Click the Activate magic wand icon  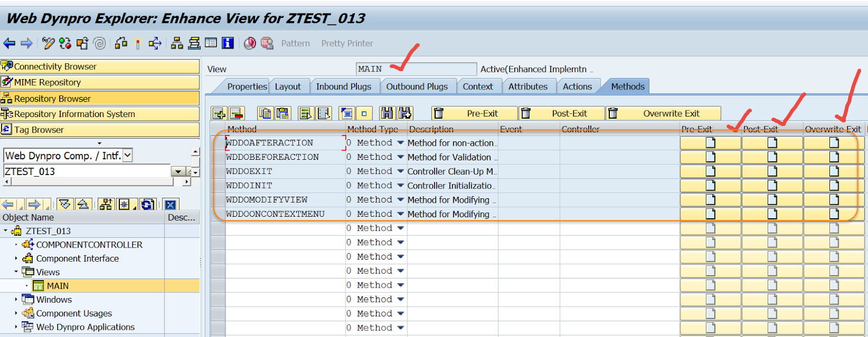(x=138, y=43)
